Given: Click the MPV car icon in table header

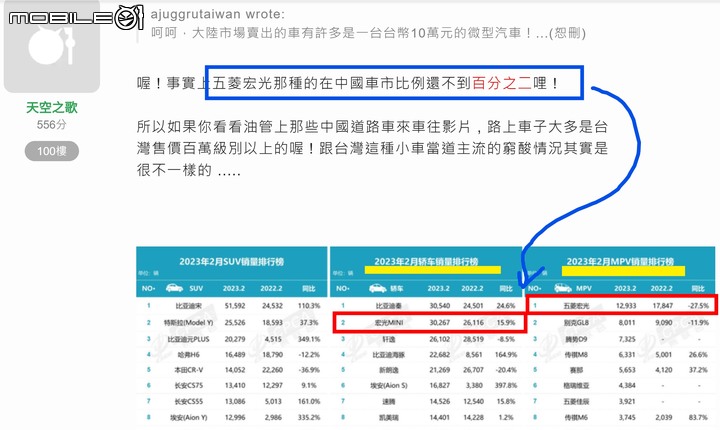Looking at the screenshot, I should coord(563,288).
